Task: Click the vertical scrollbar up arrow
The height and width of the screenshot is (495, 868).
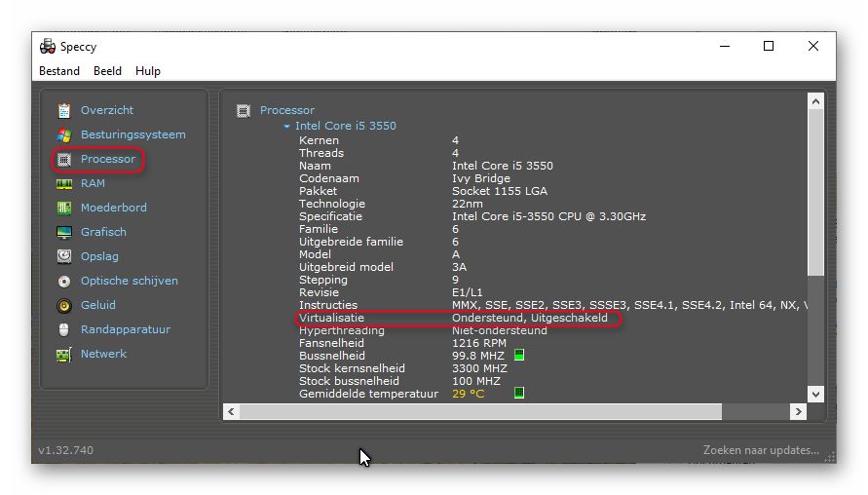Action: (815, 101)
